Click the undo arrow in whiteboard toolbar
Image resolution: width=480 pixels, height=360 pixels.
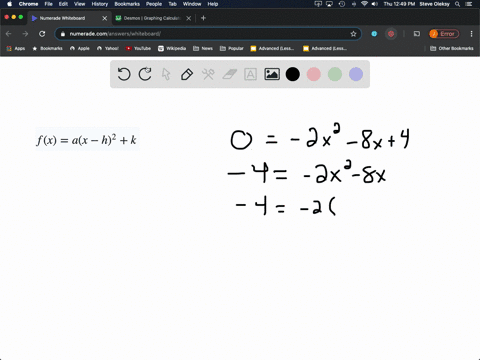tap(124, 74)
